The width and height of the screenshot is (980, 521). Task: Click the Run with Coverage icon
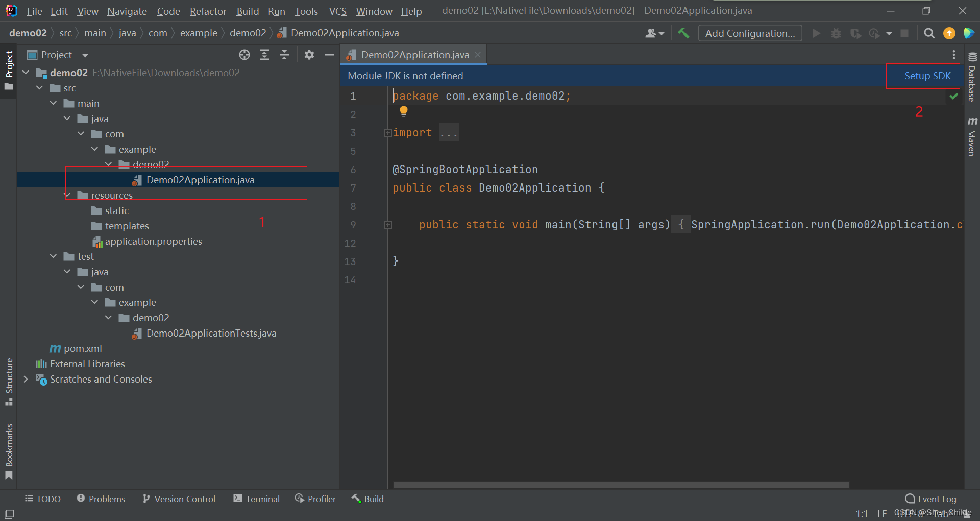click(855, 33)
